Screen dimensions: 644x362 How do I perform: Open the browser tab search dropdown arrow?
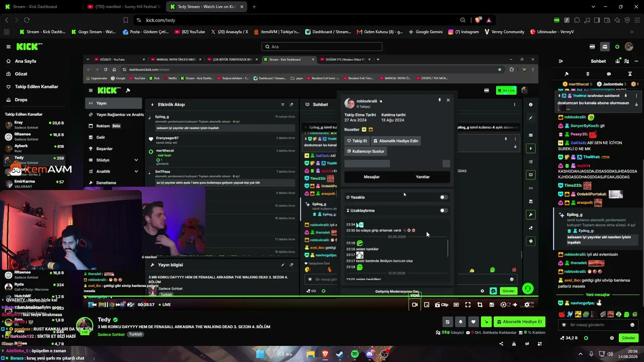coord(594,7)
